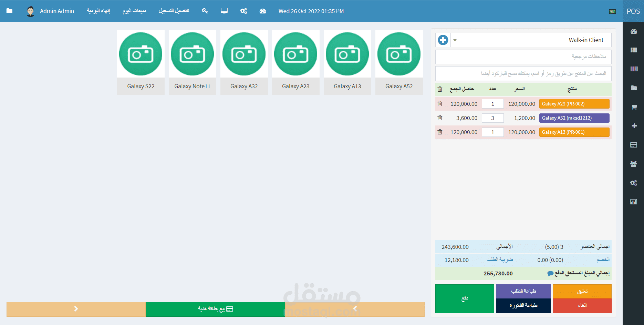
Task: Delete Galaxy A23 row with trash icon
Action: point(440,103)
